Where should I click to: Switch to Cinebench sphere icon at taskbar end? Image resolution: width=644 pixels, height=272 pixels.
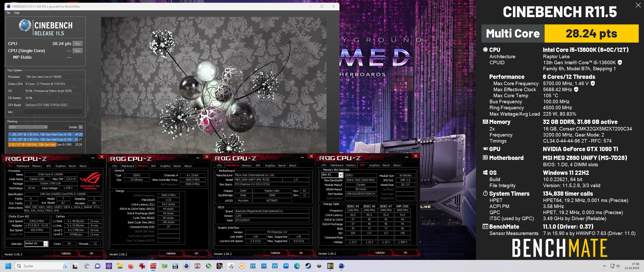[x=341, y=266]
